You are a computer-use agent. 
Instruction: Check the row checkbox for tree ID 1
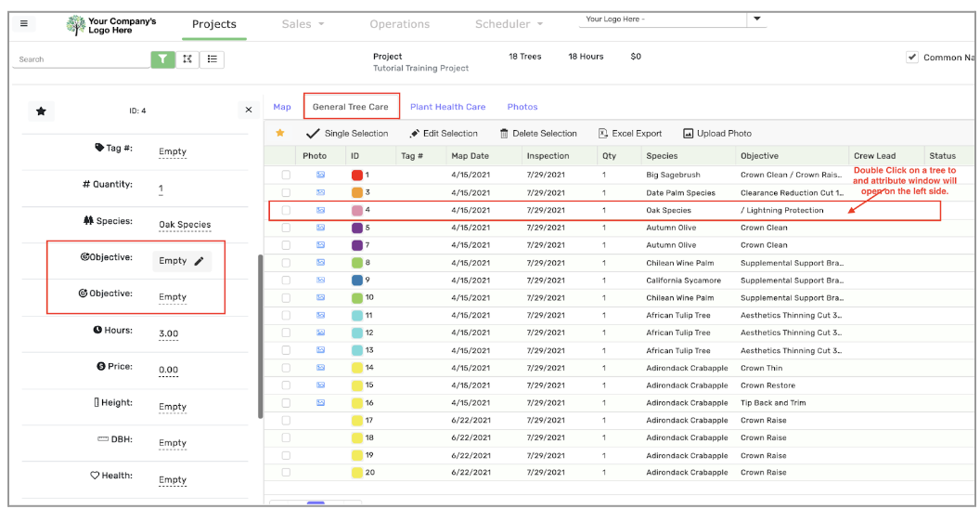286,175
